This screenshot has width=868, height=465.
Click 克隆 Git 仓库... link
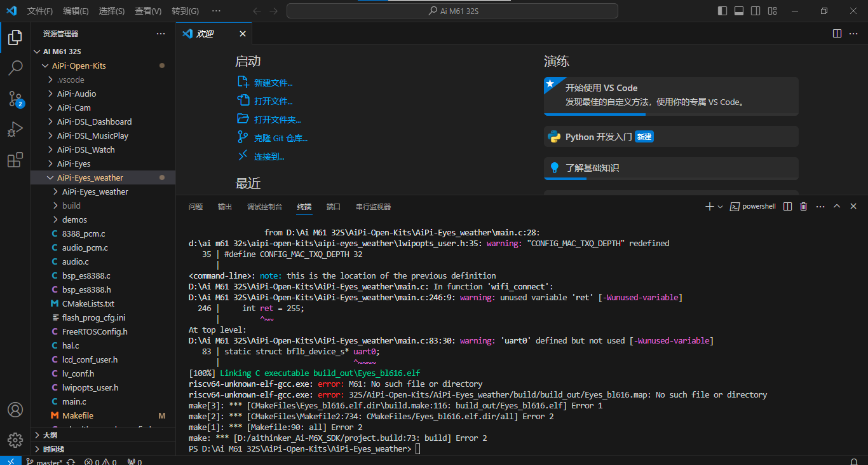coord(281,138)
